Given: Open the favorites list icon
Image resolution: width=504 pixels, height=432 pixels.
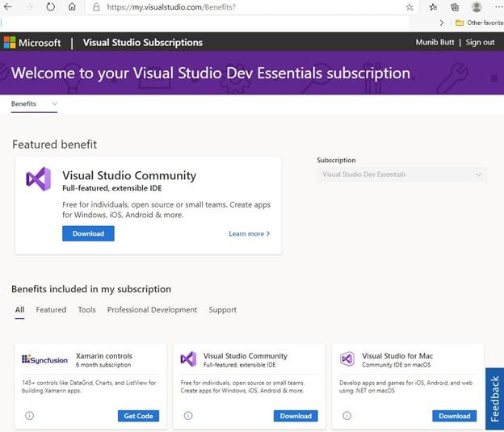Looking at the screenshot, I should (433, 7).
